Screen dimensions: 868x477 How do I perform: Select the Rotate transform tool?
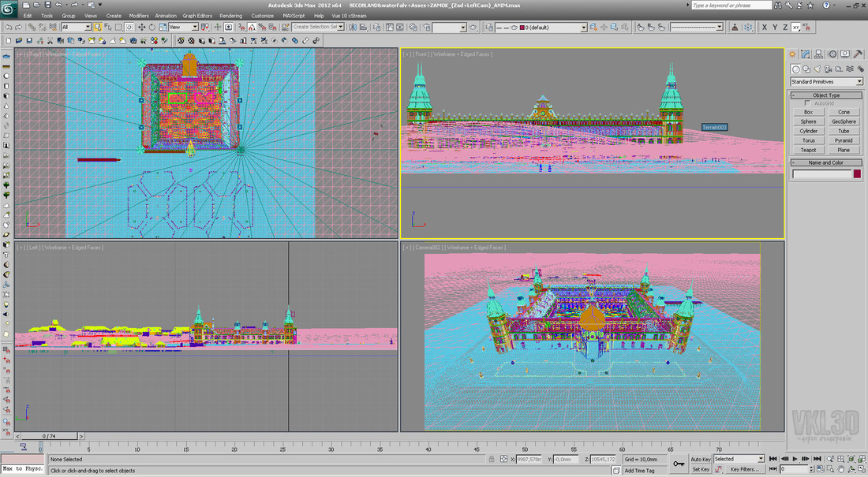151,27
